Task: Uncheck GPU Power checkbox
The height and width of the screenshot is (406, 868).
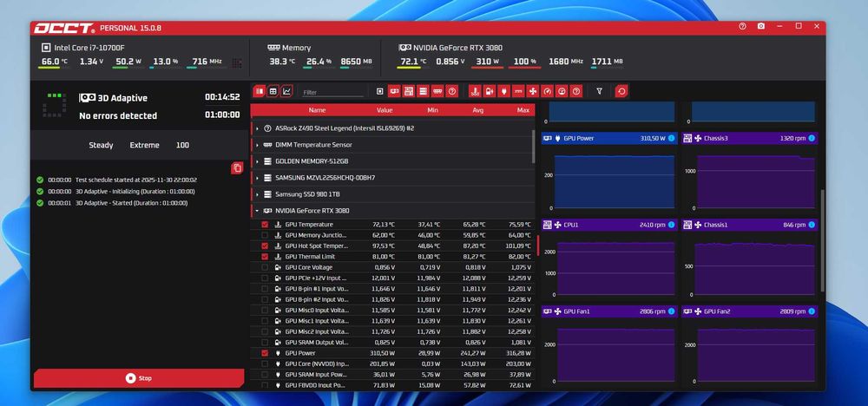Action: tap(265, 353)
